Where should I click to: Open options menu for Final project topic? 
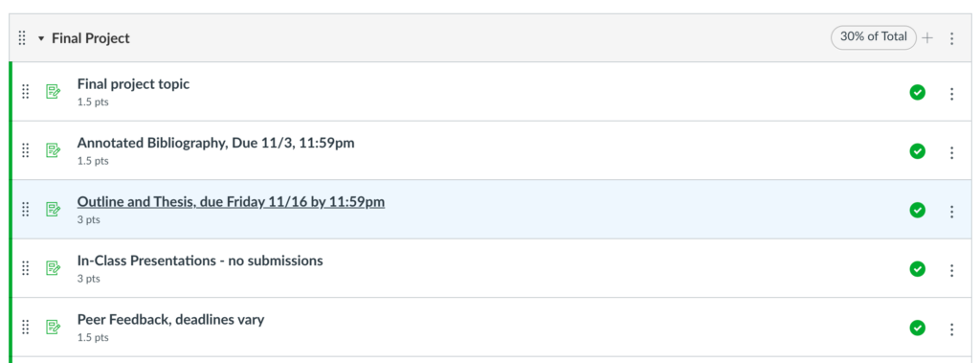tap(952, 94)
